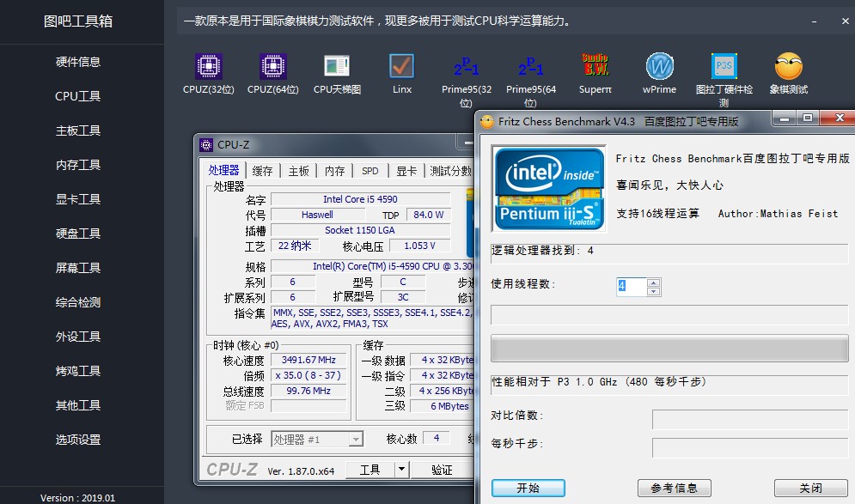Screen dimensions: 855x504
Task: Open 参考信息 reference info
Action: point(674,489)
